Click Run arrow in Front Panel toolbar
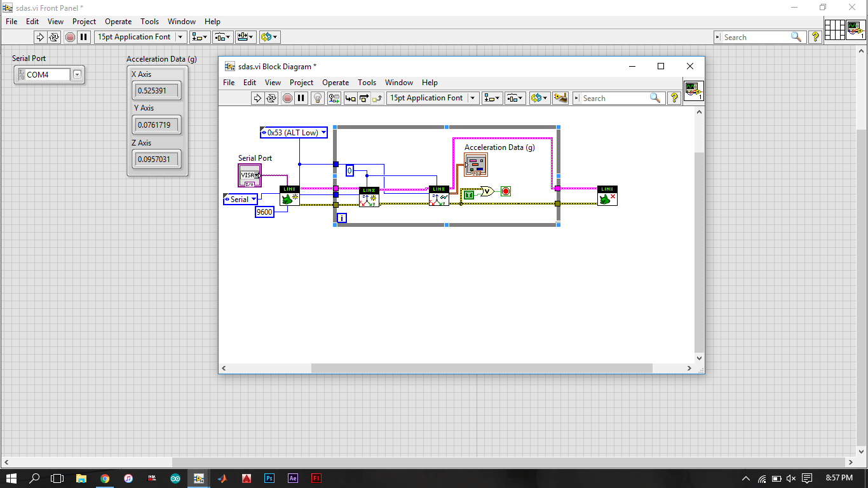The height and width of the screenshot is (488, 868). coord(39,37)
